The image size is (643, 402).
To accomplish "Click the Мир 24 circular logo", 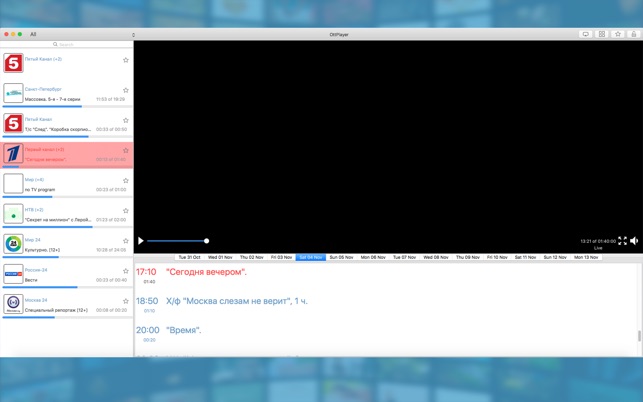I will [13, 244].
